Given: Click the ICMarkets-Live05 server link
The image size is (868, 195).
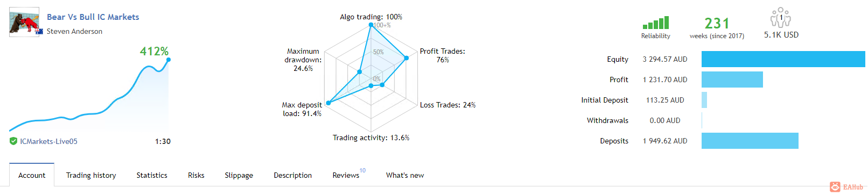Looking at the screenshot, I should click(48, 141).
